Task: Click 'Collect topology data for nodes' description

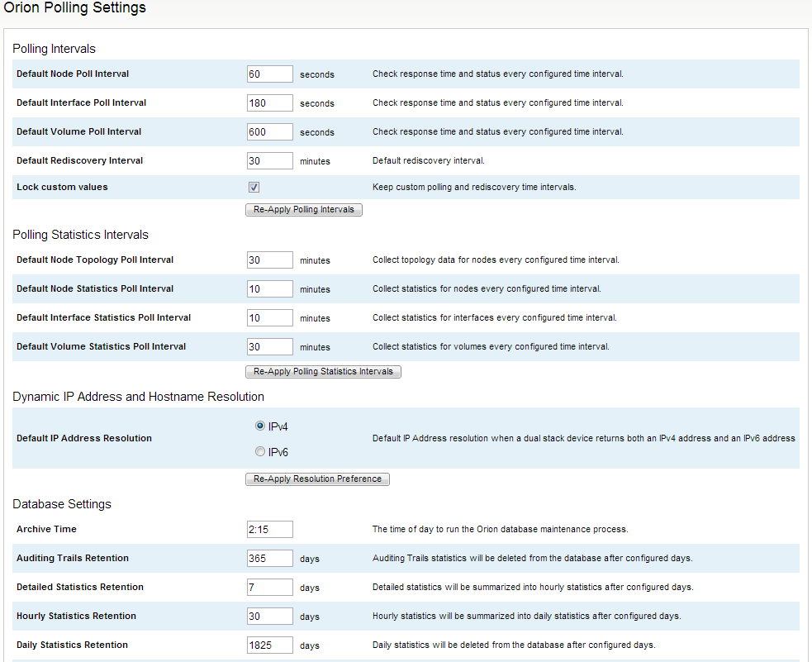Action: (x=496, y=260)
